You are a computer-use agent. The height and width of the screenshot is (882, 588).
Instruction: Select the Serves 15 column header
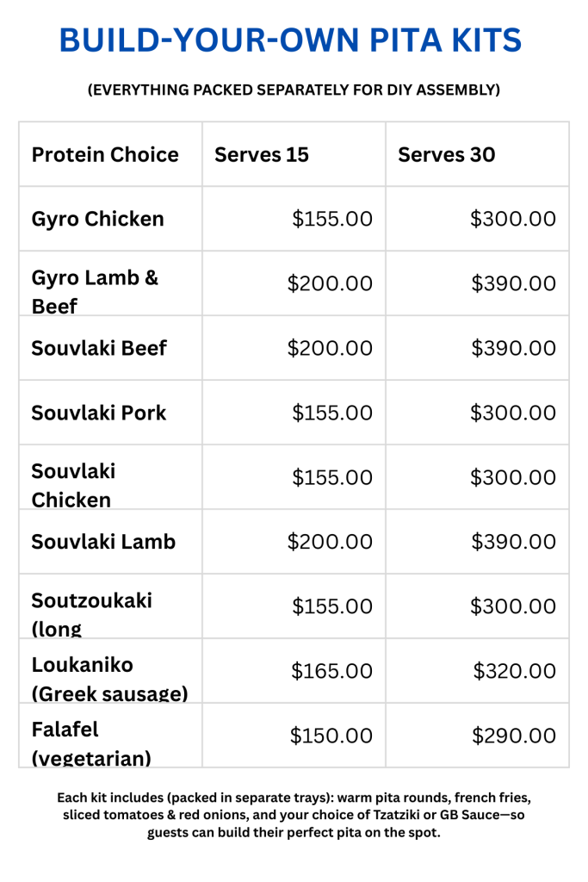click(x=262, y=155)
